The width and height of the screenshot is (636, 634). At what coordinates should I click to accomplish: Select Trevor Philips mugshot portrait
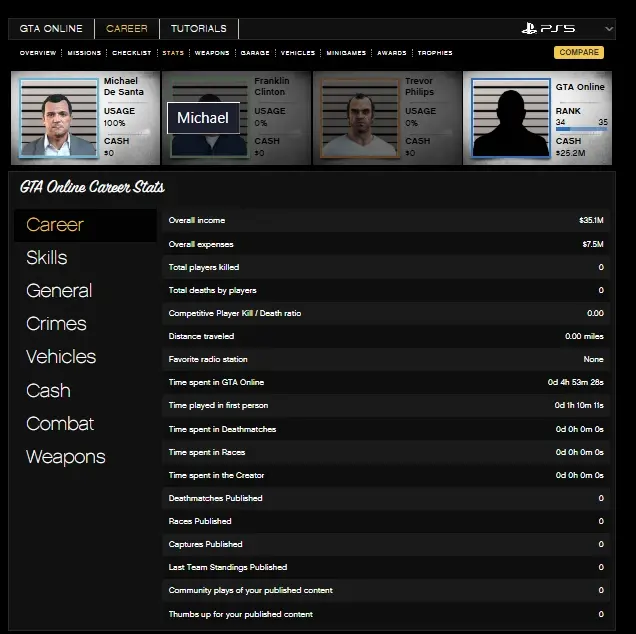[x=358, y=118]
